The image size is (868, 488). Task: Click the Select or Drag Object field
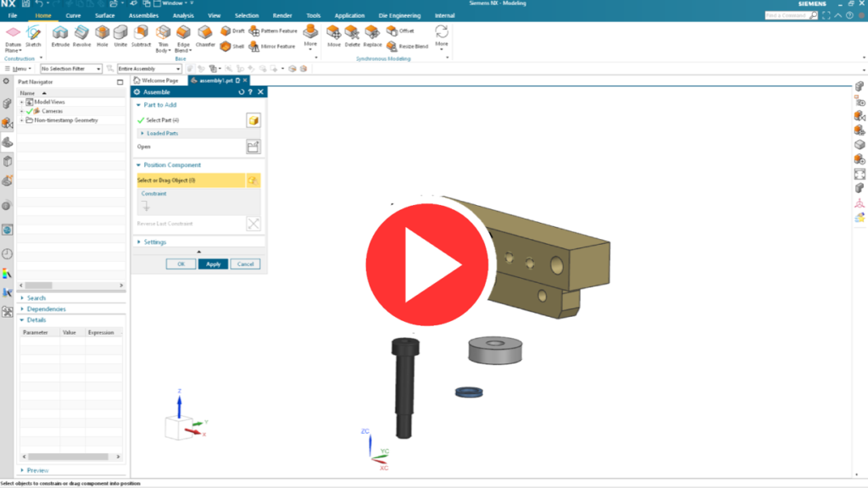[x=191, y=180]
